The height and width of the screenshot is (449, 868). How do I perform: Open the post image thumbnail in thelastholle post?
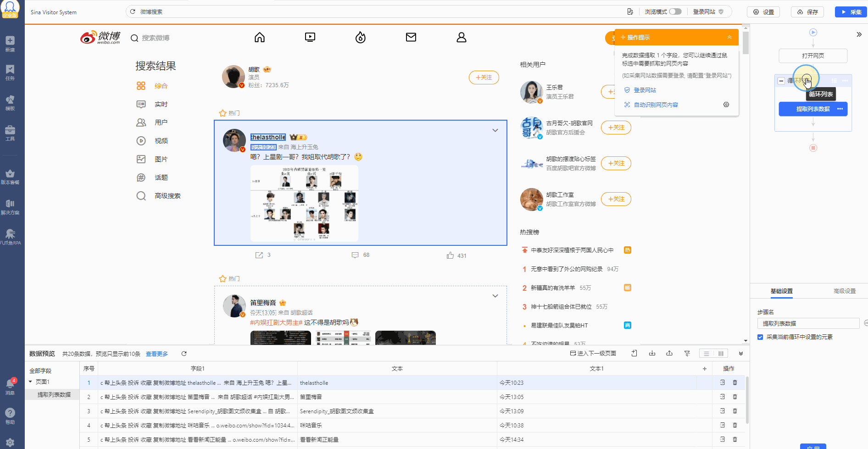(x=304, y=203)
